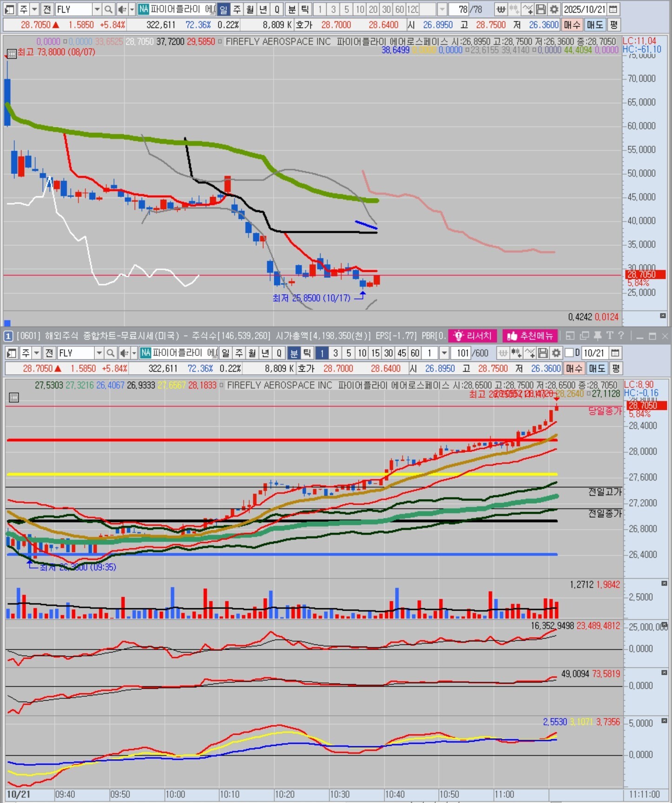Screen dimensions: 672x803
Task: Click the FLY symbol field in upper chart
Action: (x=73, y=9)
